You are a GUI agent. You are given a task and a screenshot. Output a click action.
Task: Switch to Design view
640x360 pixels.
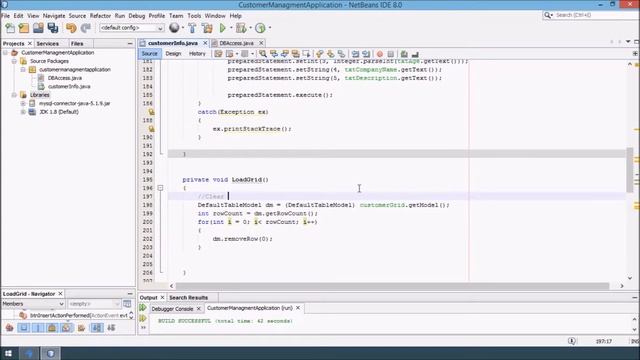173,53
